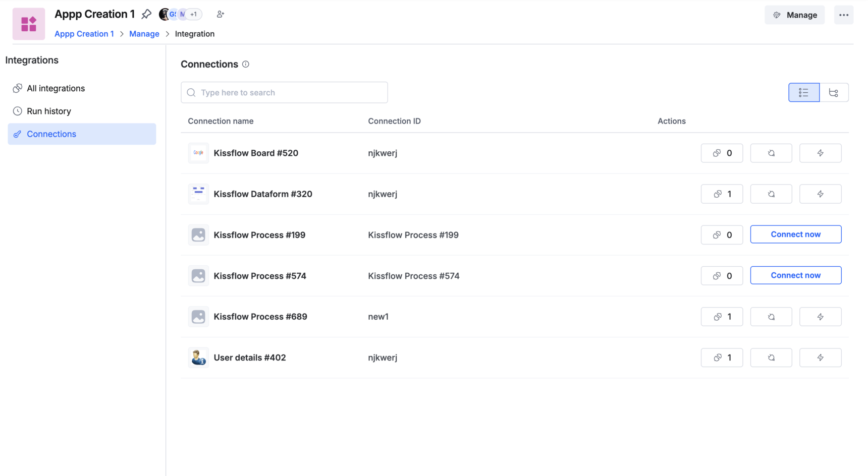Refresh connection for User details #402
The height and width of the screenshot is (476, 868).
click(x=771, y=358)
